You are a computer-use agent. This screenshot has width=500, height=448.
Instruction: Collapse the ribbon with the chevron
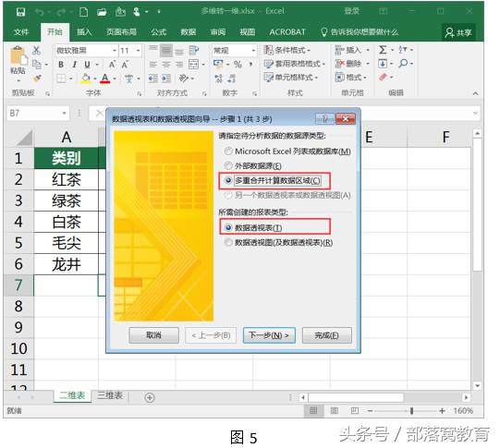point(475,93)
